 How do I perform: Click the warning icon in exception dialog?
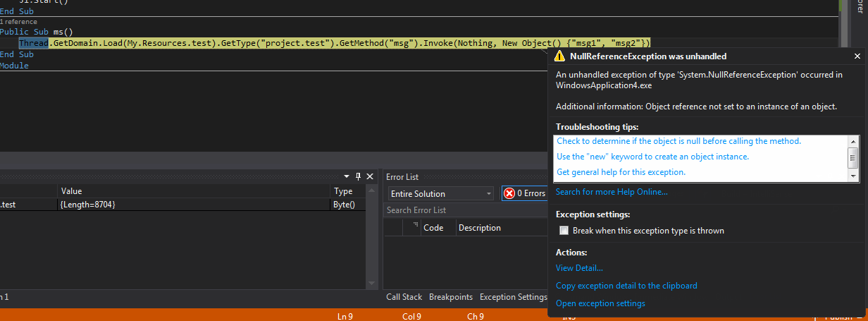[559, 56]
